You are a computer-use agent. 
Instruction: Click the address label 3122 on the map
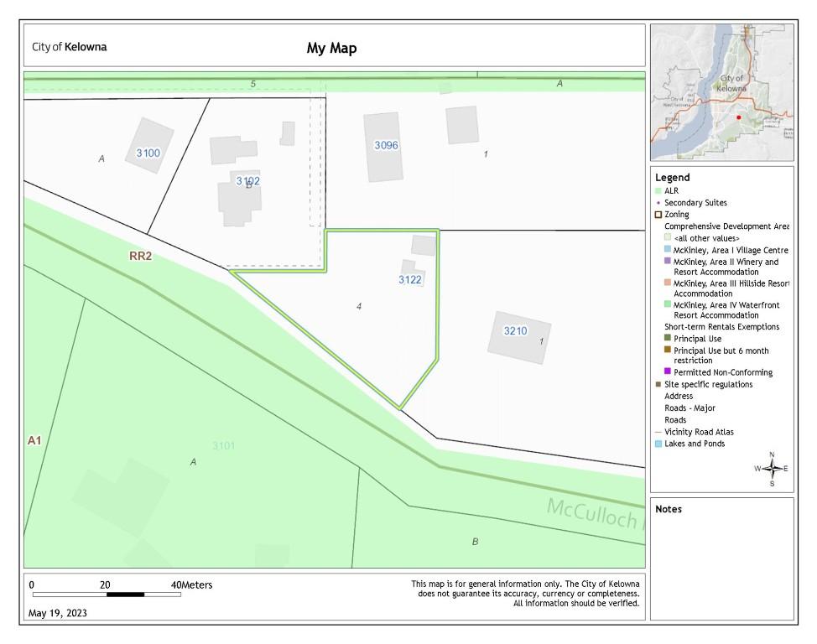[x=410, y=280]
